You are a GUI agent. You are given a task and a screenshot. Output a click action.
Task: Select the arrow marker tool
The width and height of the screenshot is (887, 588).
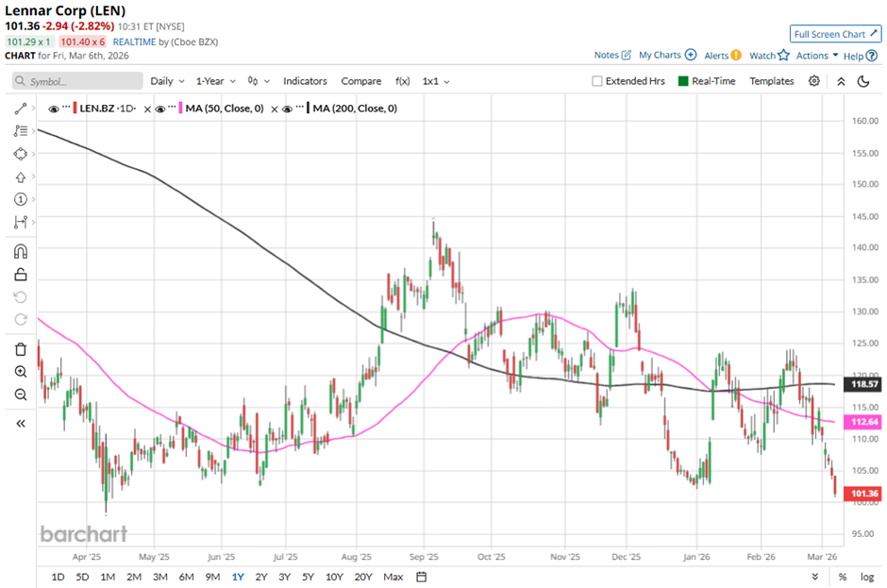pos(21,177)
